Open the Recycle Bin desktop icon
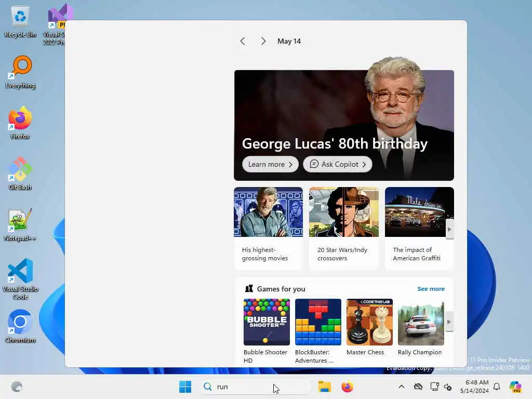This screenshot has width=532, height=399. (x=20, y=21)
